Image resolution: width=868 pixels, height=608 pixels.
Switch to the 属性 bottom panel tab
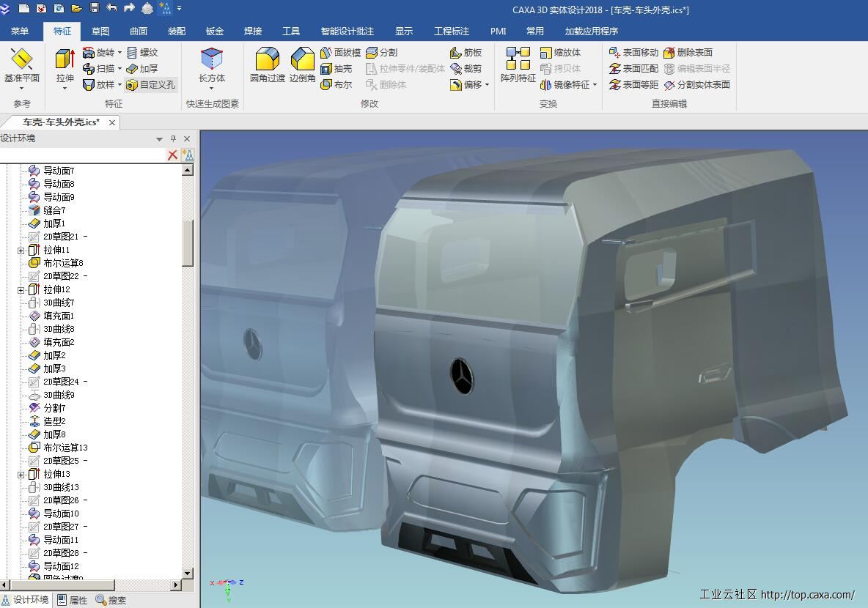[x=73, y=600]
